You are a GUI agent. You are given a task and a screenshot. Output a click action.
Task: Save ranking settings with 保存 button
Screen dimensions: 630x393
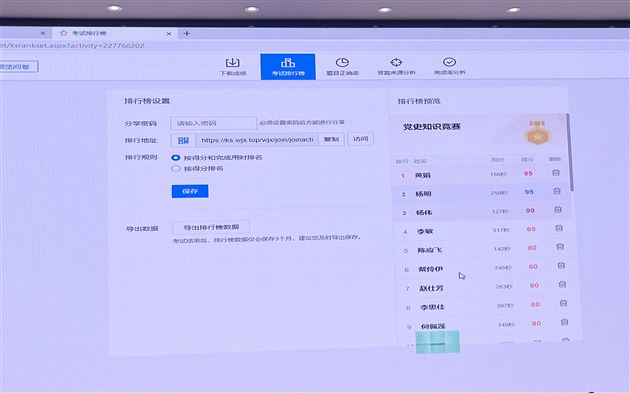pos(190,191)
